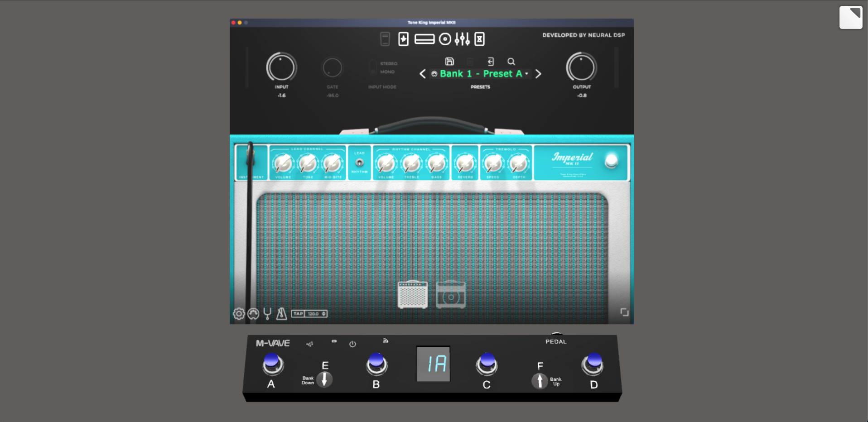This screenshot has width=868, height=422.
Task: Open the hourglass time-effects section icon
Action: pos(479,39)
